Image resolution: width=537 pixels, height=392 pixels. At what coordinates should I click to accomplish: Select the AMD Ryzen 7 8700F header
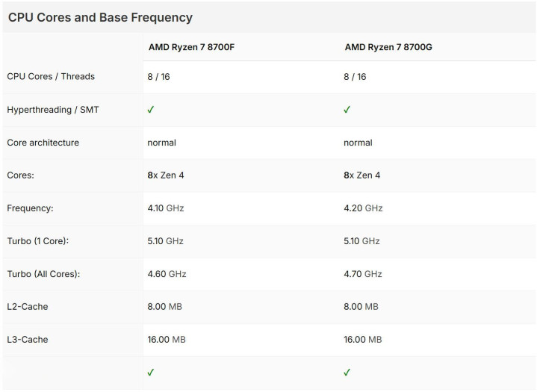click(193, 47)
